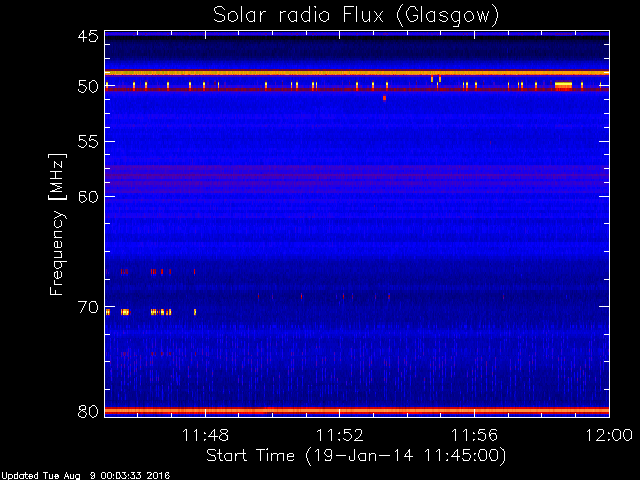This screenshot has width=640, height=480.
Task: Click the '80' frequency tick label
Action: coord(88,411)
